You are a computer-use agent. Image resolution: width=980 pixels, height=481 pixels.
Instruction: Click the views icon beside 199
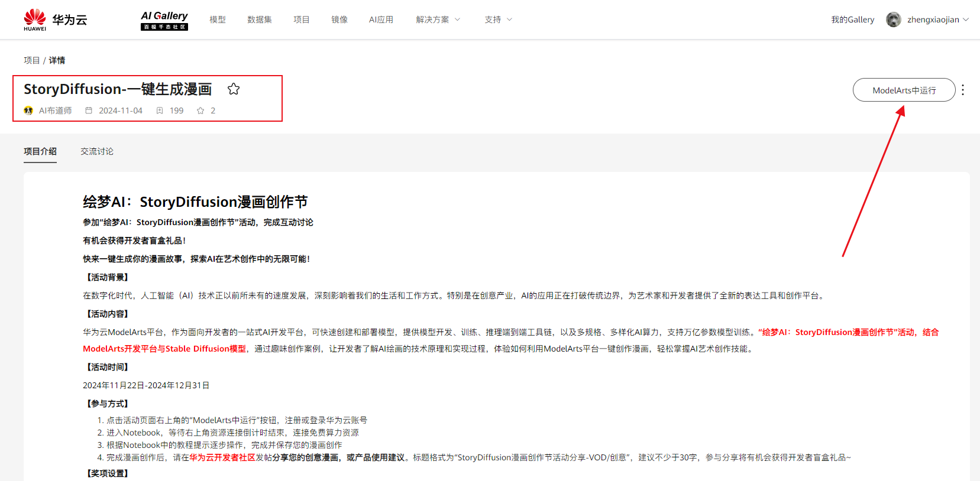[160, 110]
